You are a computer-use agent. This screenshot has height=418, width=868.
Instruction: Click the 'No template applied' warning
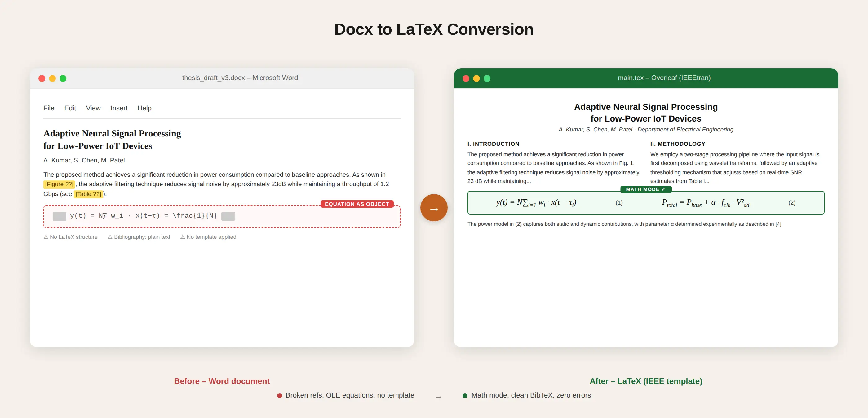pos(208,237)
